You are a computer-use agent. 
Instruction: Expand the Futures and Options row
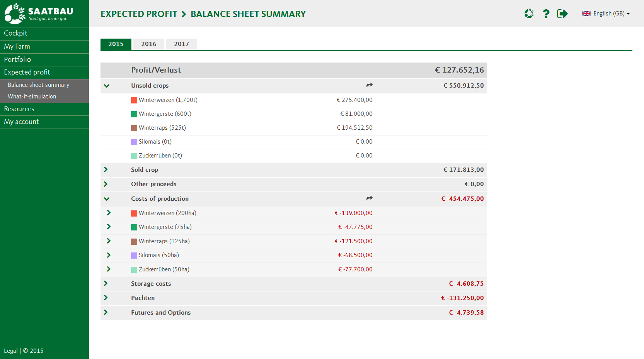point(106,312)
